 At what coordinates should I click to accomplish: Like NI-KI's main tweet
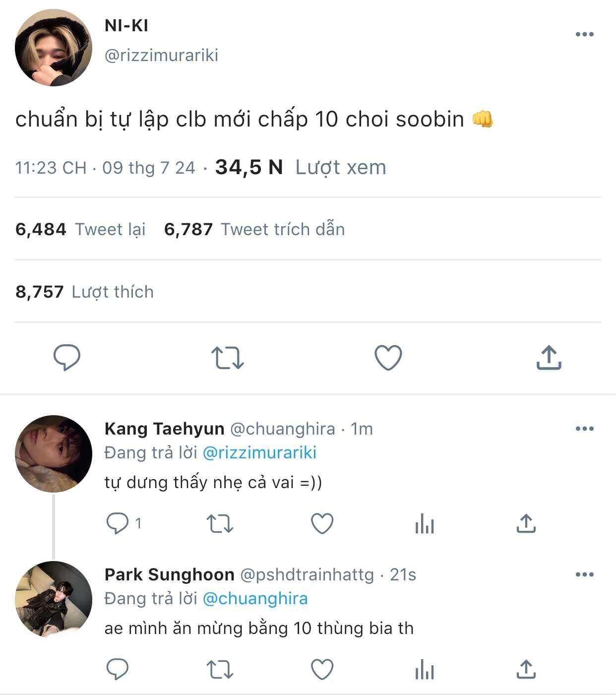pos(388,357)
